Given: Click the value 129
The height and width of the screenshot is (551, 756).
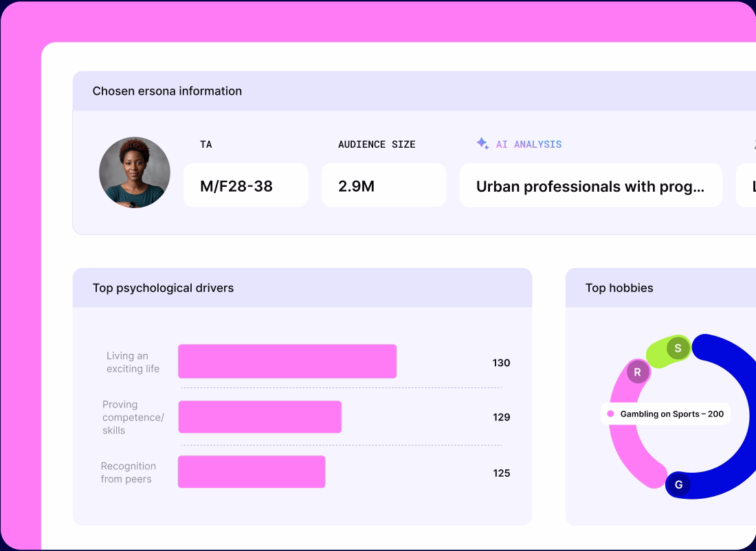Looking at the screenshot, I should pyautogui.click(x=501, y=417).
